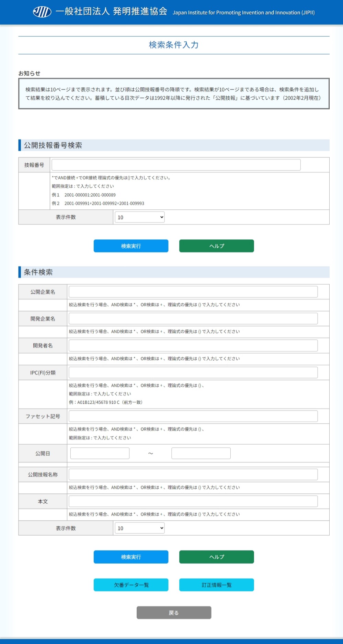Viewport: 343px width, 644px height.
Task: Click the JIPII logo icon in header
Action: tap(42, 12)
